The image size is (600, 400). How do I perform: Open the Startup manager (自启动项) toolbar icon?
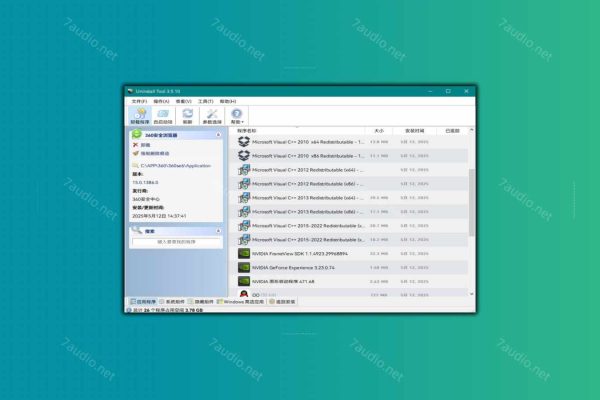[x=162, y=116]
